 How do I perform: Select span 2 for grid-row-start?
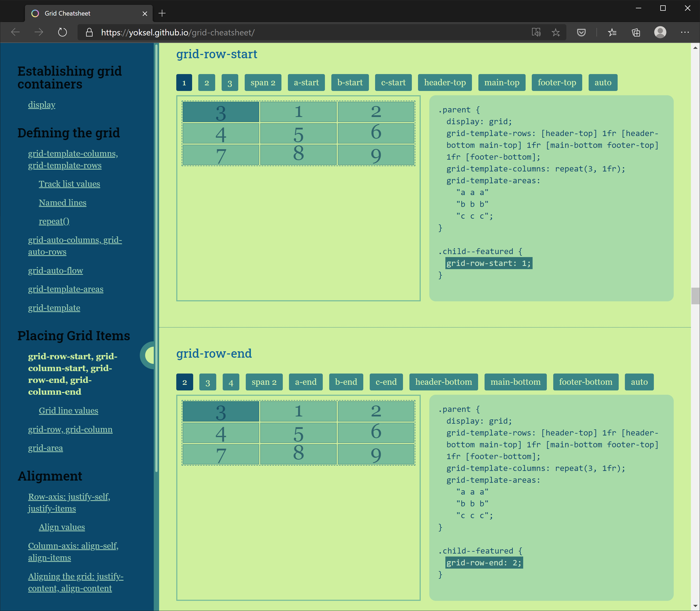(263, 82)
